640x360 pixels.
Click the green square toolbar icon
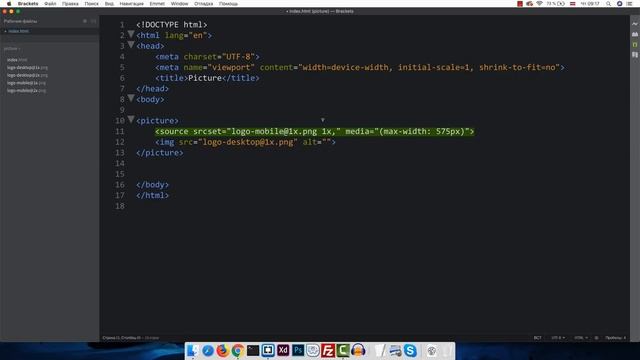click(635, 44)
